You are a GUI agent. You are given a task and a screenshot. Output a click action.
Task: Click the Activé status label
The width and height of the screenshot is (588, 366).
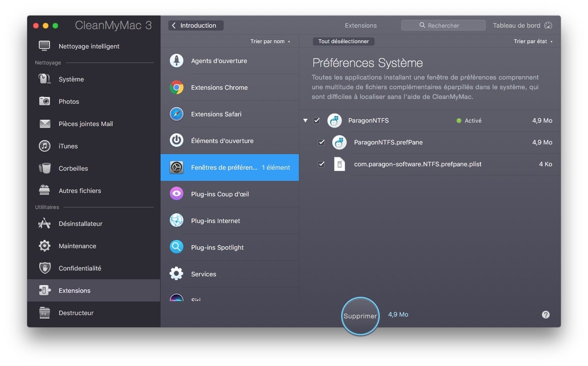pyautogui.click(x=473, y=121)
